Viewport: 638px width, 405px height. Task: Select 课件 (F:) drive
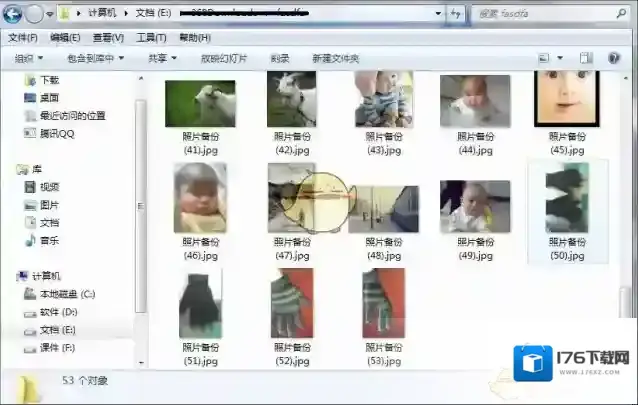pos(50,348)
